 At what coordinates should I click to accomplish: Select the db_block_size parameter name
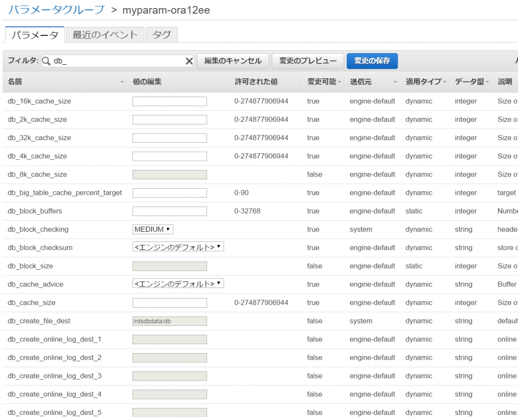coord(30,266)
